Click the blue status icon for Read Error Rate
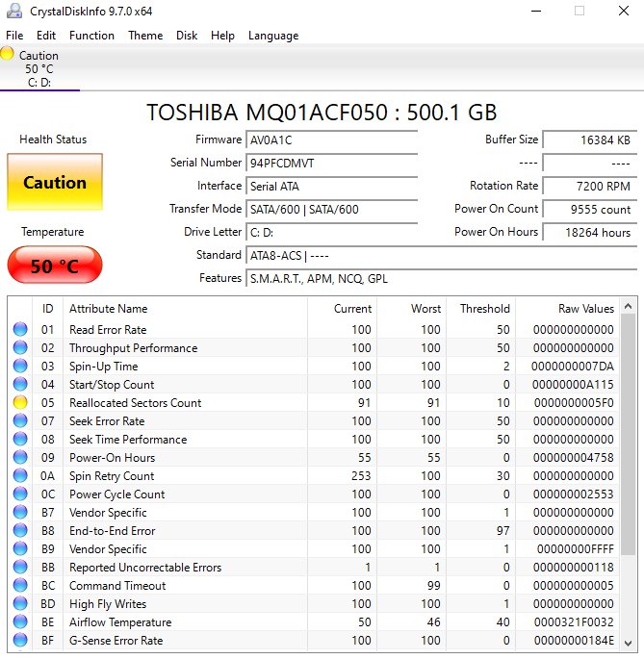 [x=20, y=330]
